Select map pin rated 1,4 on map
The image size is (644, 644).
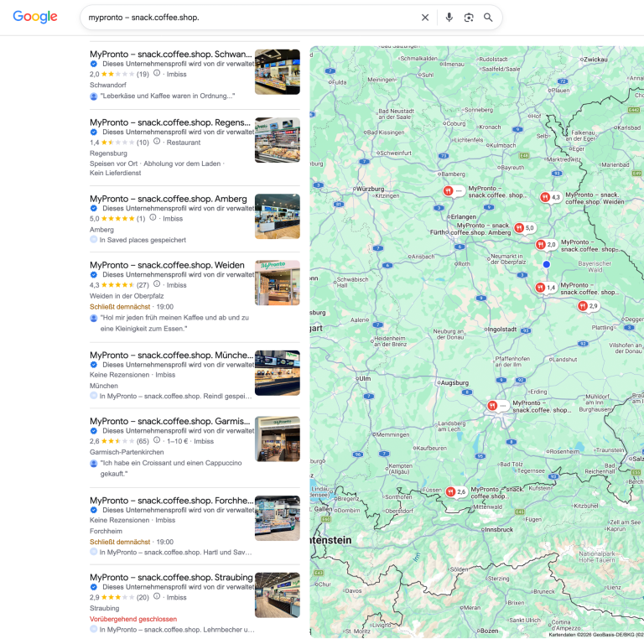coord(546,288)
